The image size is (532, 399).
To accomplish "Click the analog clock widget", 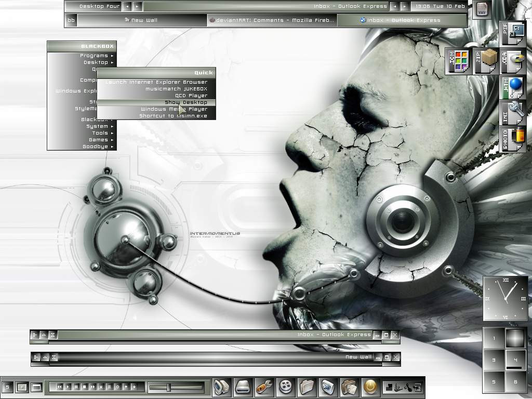I will pyautogui.click(x=505, y=299).
